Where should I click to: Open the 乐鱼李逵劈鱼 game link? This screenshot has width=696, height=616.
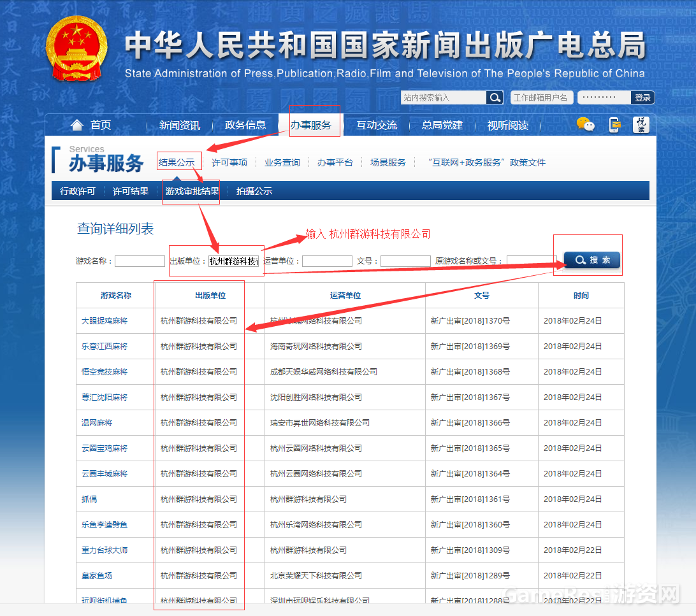[105, 525]
